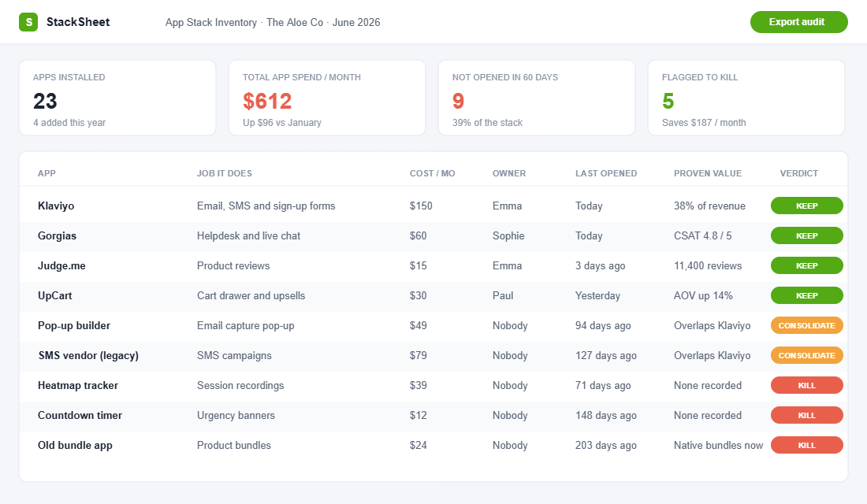Viewport: 867px width, 504px height.
Task: Select the Countdown timer app name
Action: (80, 415)
